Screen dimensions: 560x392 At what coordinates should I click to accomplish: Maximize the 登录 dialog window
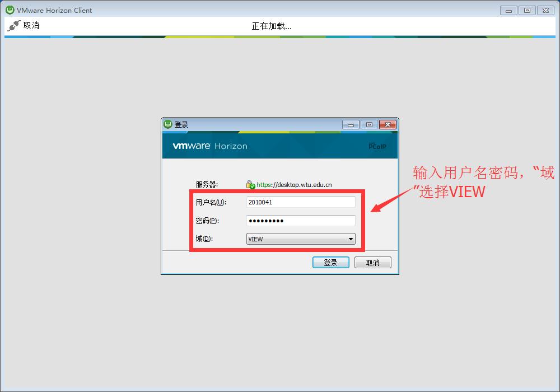(x=369, y=124)
